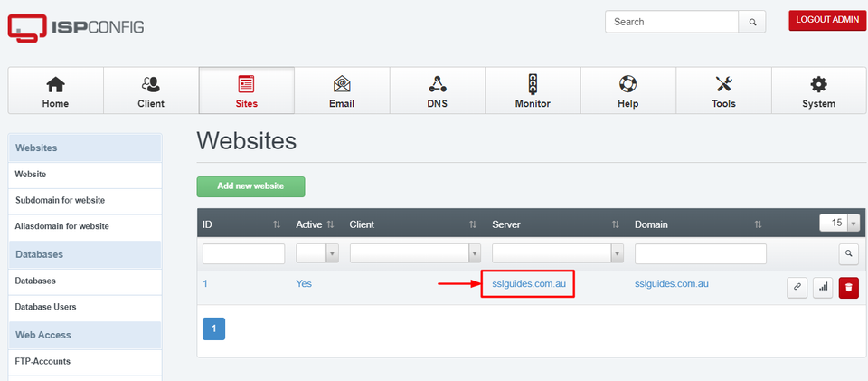Log out using Logout Admin button
Image resolution: width=868 pixels, height=381 pixels.
827,20
